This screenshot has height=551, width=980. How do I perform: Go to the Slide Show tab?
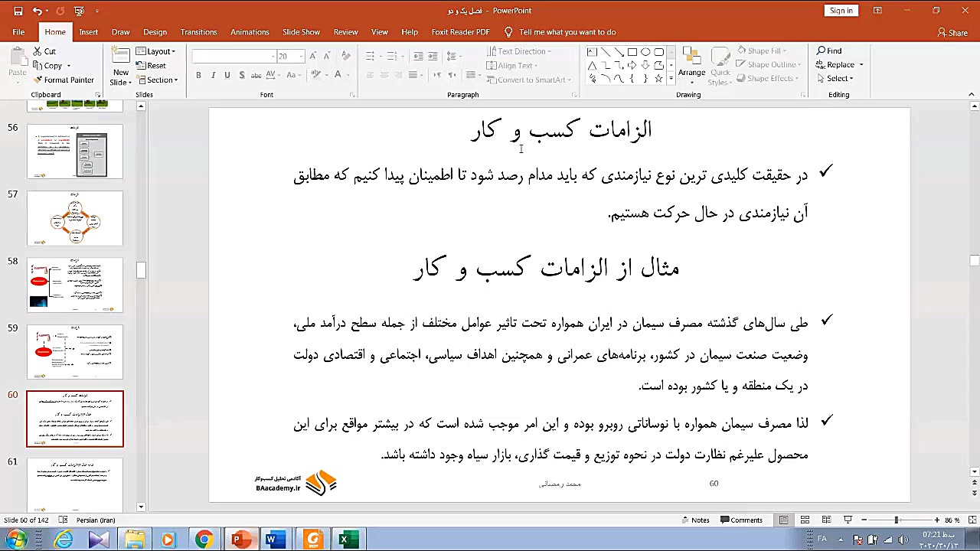click(301, 32)
